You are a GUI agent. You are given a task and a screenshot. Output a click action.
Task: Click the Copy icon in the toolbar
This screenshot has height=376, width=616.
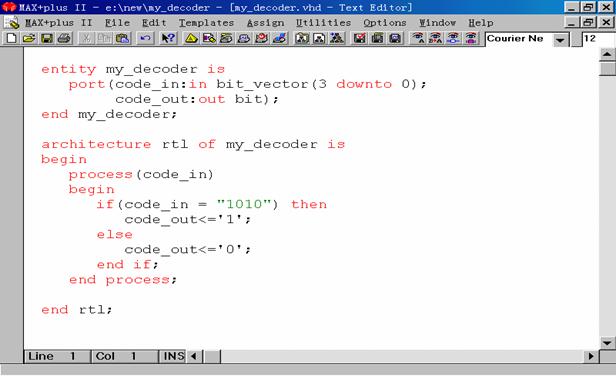pyautogui.click(x=104, y=38)
